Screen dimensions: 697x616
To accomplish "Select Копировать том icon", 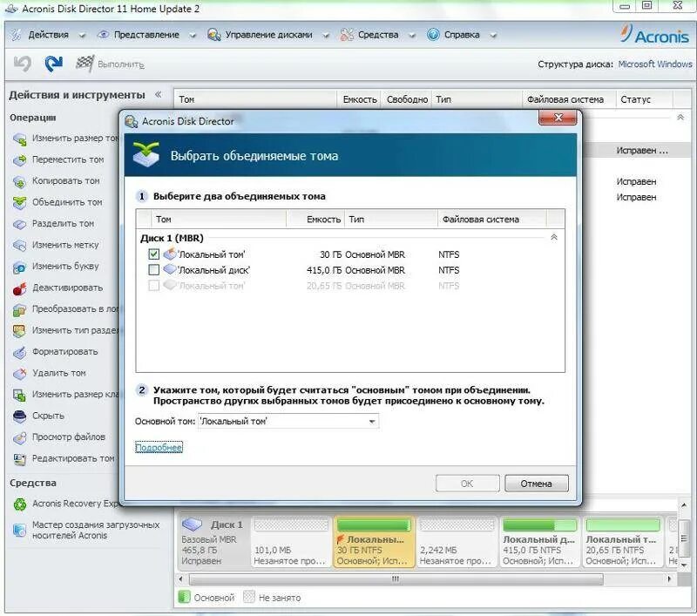I will tap(19, 182).
